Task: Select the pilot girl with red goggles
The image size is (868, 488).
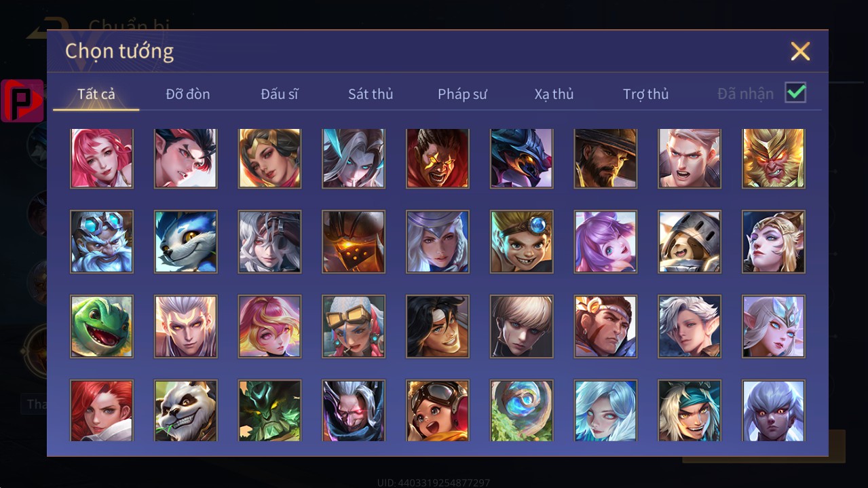Action: coord(438,410)
